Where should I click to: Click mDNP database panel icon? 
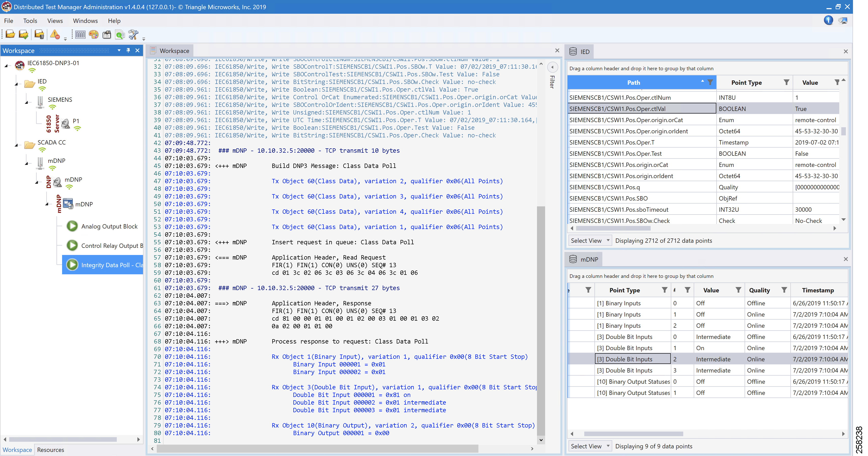573,259
